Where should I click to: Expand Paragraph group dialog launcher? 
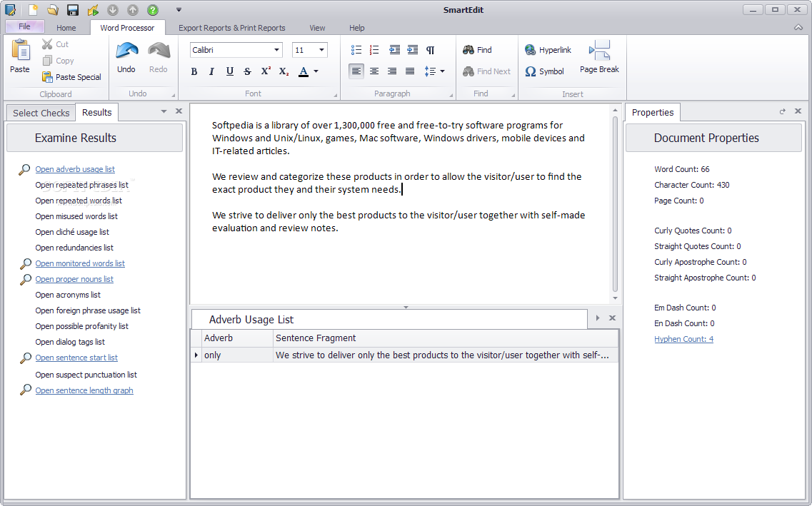(x=451, y=95)
